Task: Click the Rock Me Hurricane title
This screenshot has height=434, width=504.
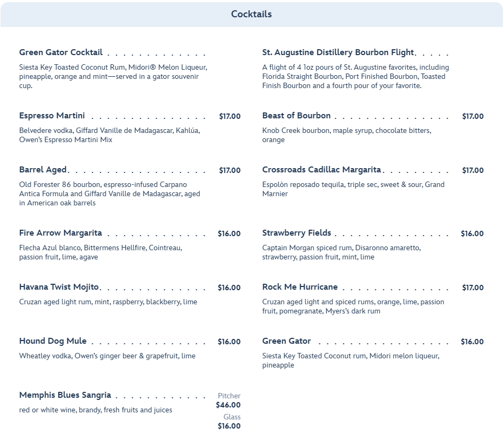Action: tap(300, 287)
